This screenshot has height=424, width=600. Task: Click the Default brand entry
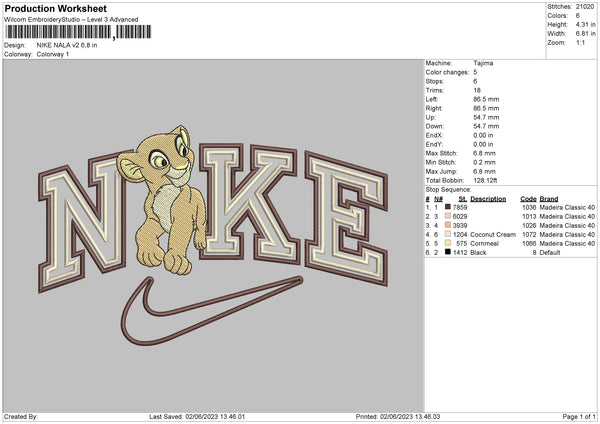[550, 253]
